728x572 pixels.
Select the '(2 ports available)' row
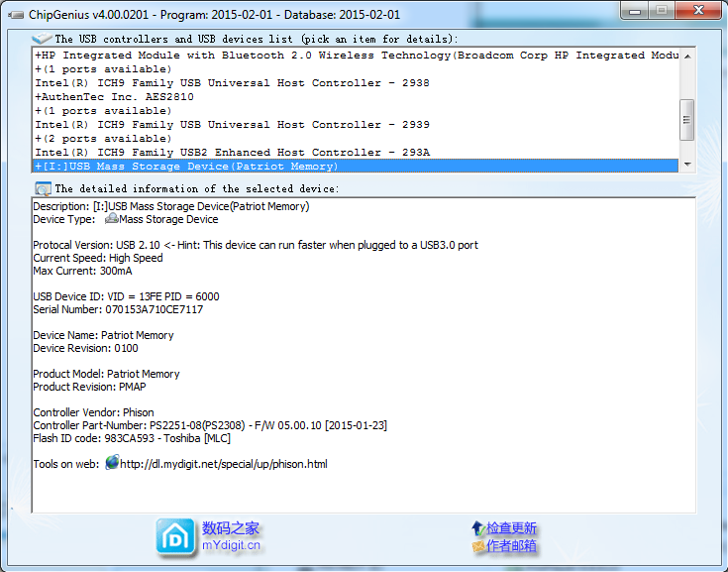coord(357,139)
